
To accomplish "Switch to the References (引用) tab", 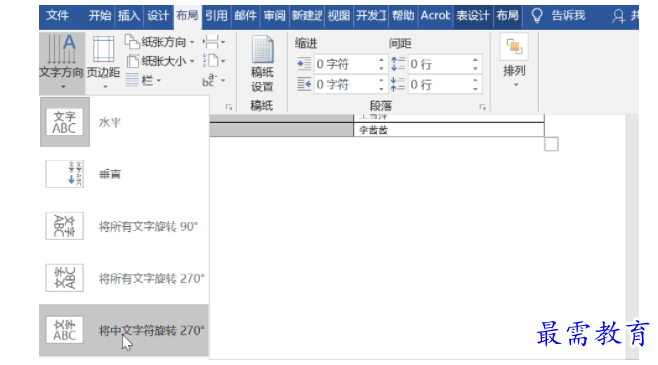I will (x=217, y=16).
